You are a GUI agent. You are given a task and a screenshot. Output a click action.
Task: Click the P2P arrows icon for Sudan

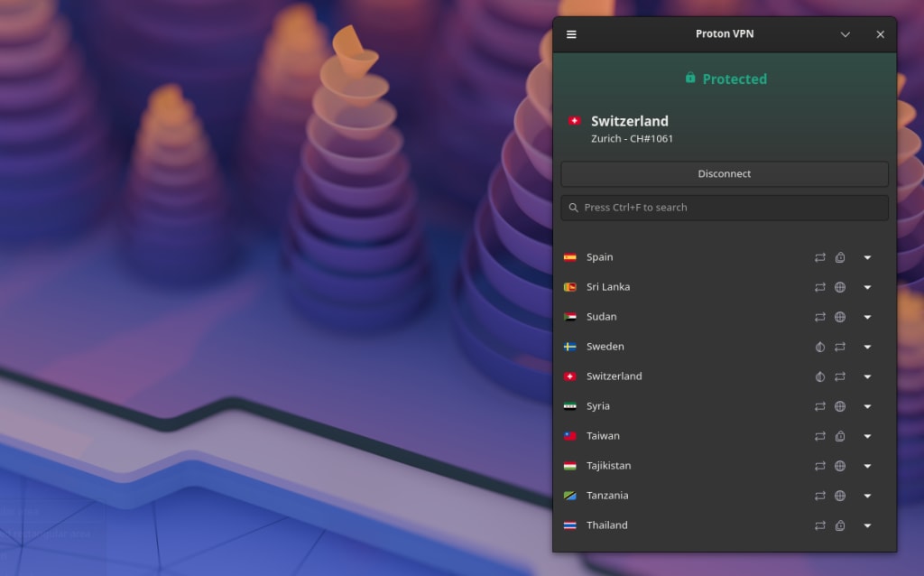pos(819,317)
